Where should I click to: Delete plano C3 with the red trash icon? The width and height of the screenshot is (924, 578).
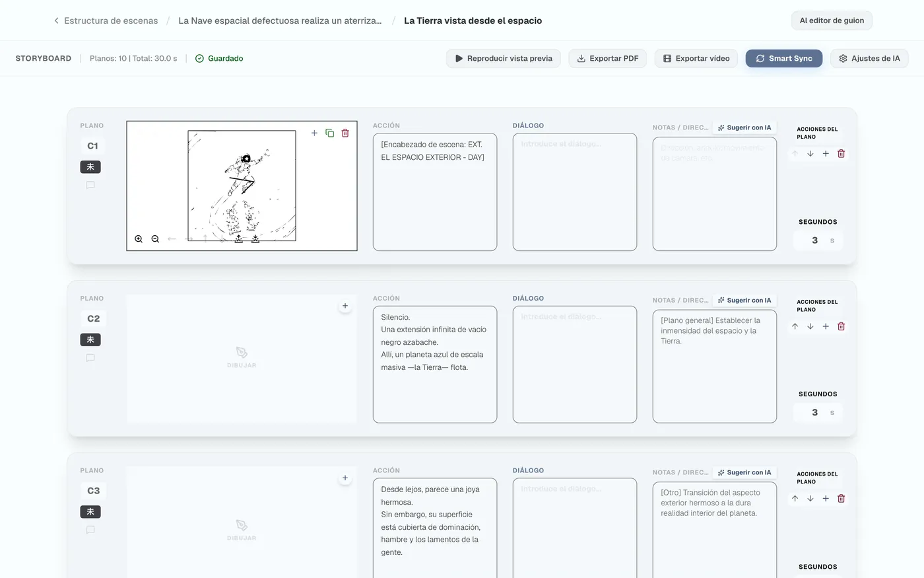point(841,499)
